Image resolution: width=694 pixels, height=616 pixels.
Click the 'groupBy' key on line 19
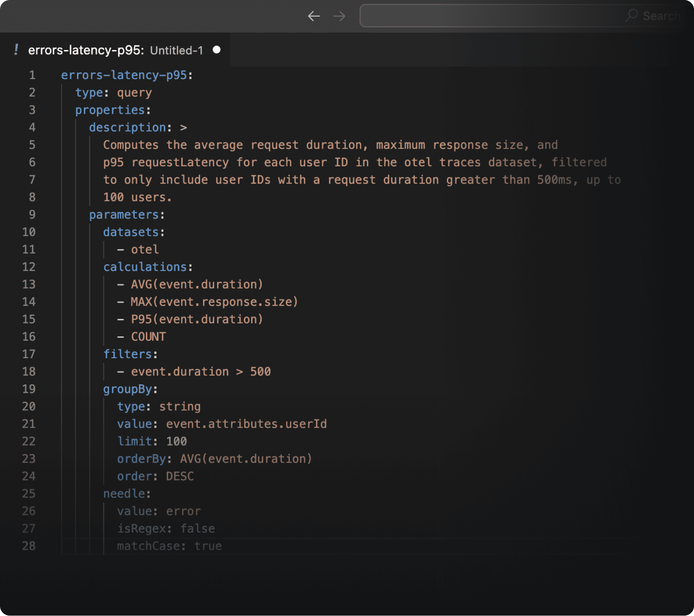[x=127, y=389]
